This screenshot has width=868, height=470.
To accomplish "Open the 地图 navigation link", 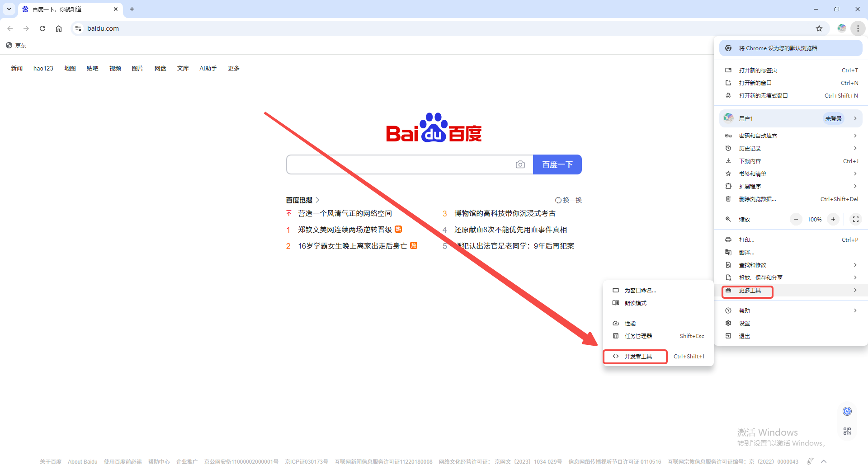I will pos(70,68).
